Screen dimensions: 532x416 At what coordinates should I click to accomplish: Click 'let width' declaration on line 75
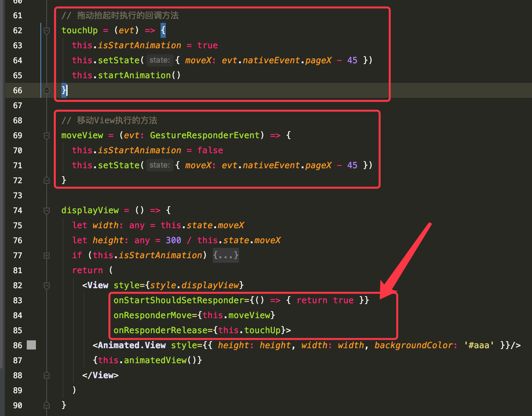[x=95, y=225]
